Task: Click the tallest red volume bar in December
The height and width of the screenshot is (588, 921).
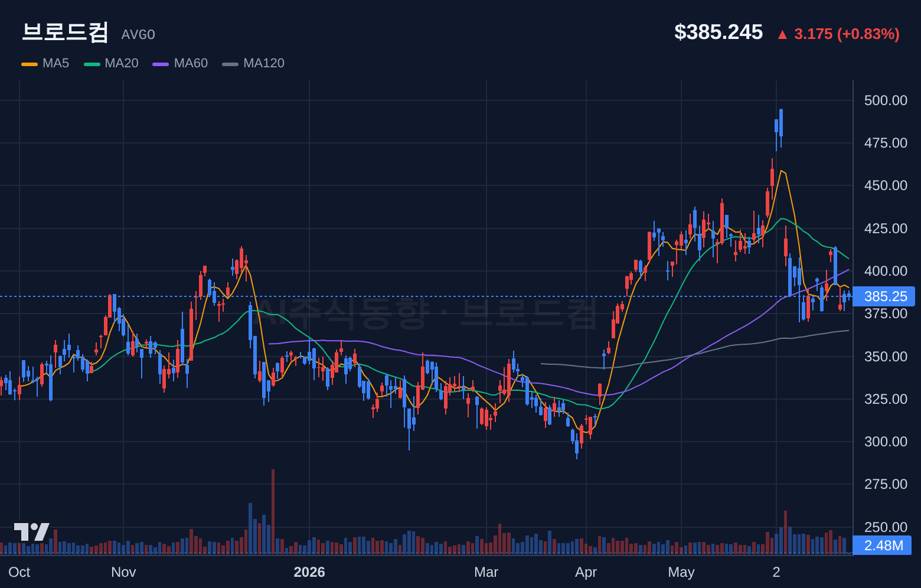Action: [273, 512]
